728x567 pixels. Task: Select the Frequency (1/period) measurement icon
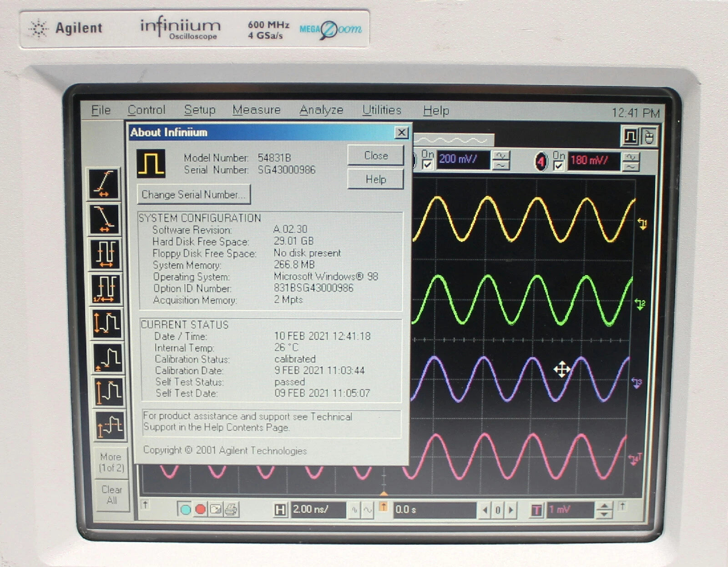(106, 289)
